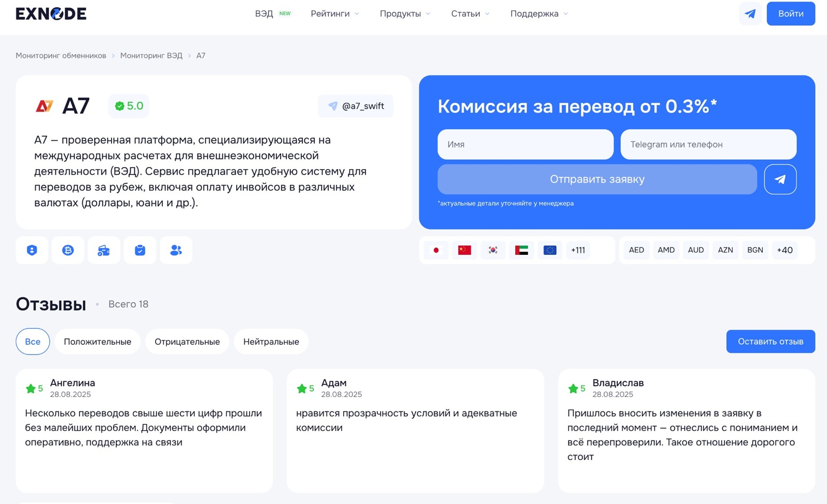Select the UAE flag
Image resolution: width=827 pixels, height=504 pixels.
click(522, 250)
